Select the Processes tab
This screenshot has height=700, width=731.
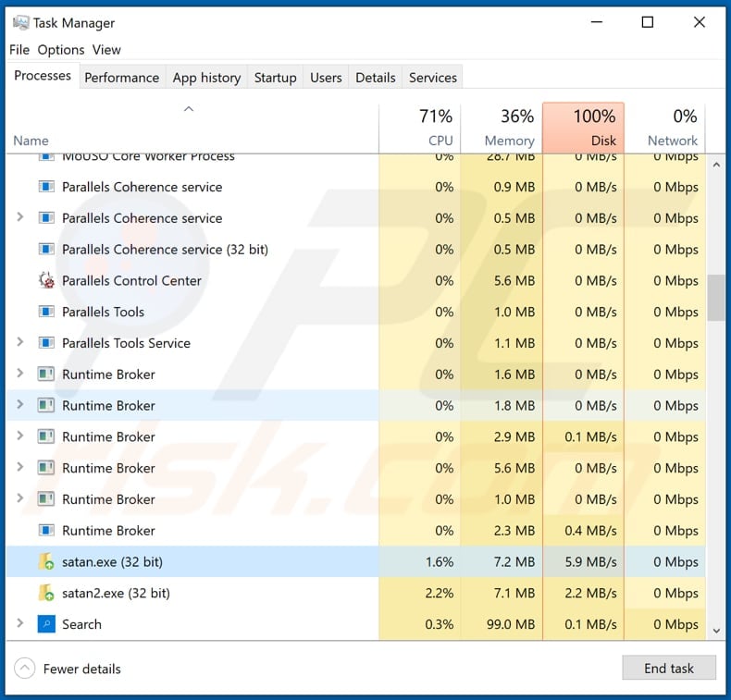(x=43, y=76)
